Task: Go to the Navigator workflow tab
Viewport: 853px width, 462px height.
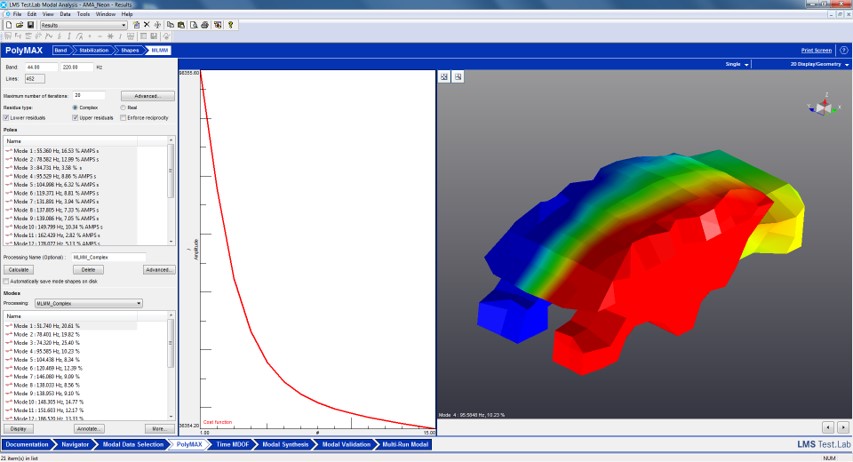Action: [x=75, y=445]
